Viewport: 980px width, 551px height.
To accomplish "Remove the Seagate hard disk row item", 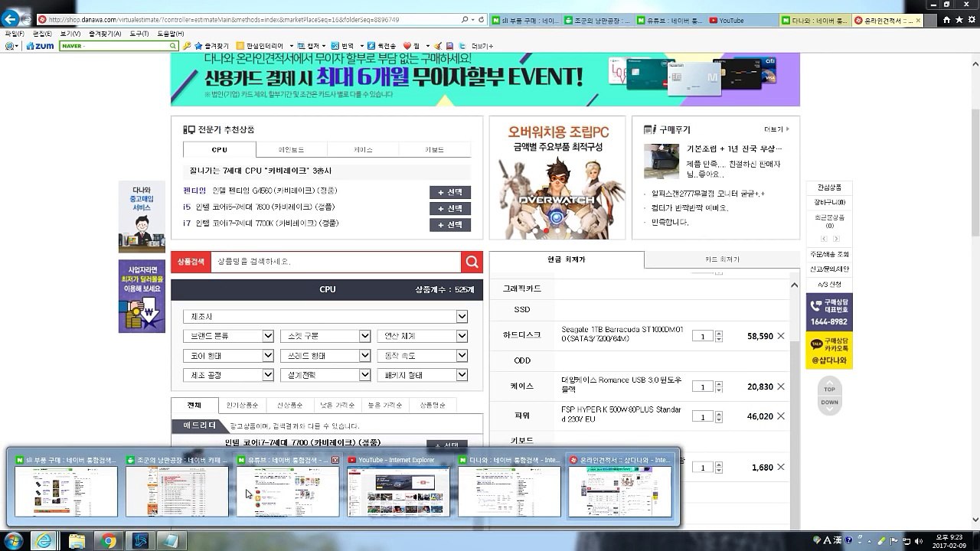I will click(x=781, y=336).
